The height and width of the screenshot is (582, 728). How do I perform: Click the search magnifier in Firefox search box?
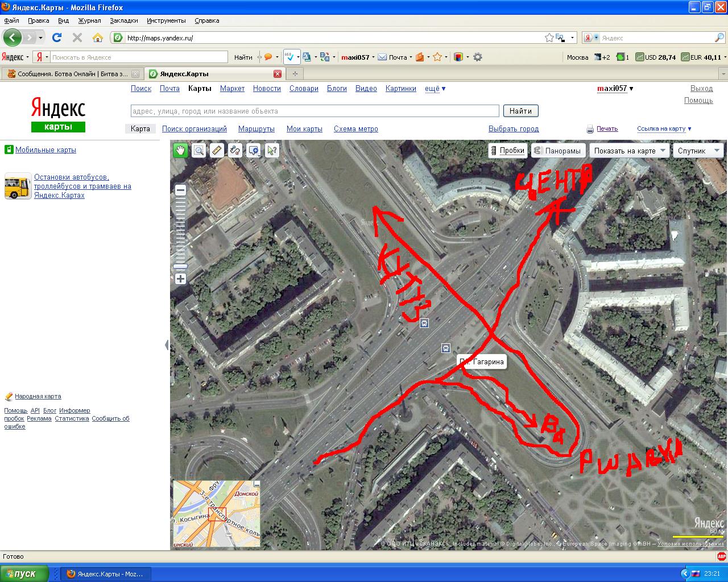pos(719,38)
